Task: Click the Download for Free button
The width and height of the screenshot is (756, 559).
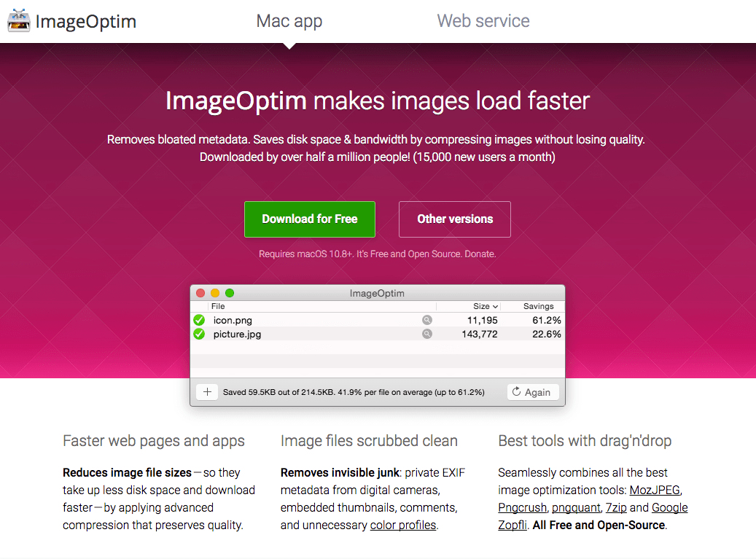Action: 310,219
